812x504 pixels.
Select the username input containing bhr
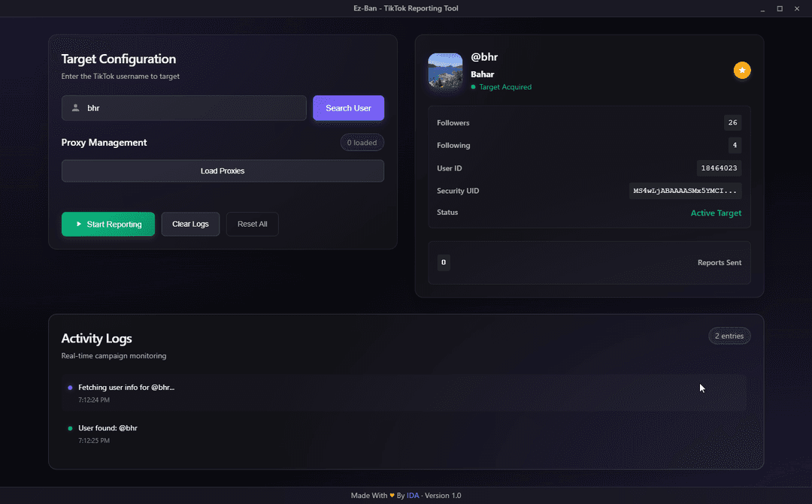[x=183, y=108]
